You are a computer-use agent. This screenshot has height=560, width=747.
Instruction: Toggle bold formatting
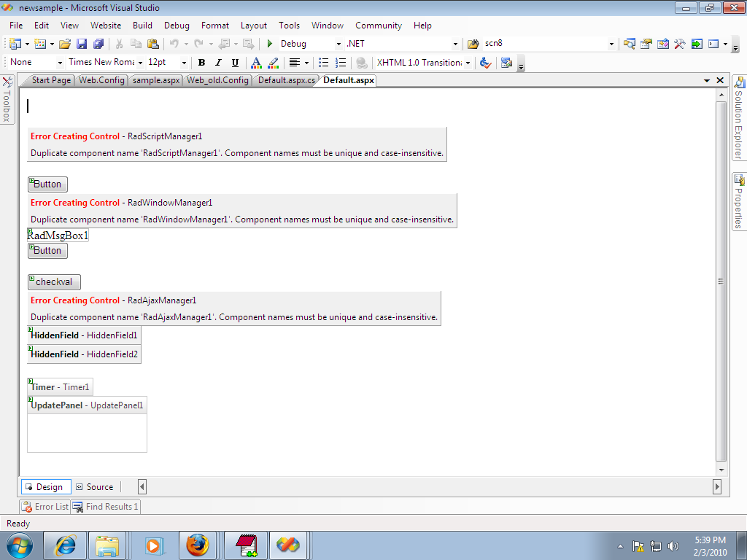(201, 63)
